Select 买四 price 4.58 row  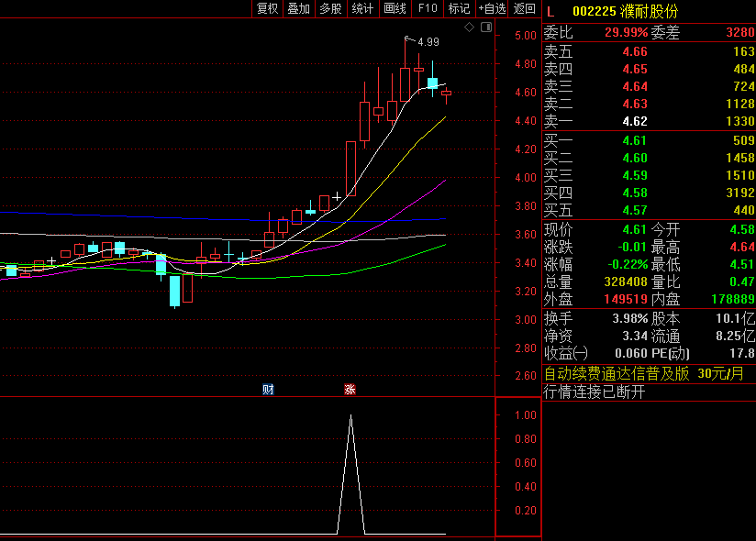coord(649,193)
